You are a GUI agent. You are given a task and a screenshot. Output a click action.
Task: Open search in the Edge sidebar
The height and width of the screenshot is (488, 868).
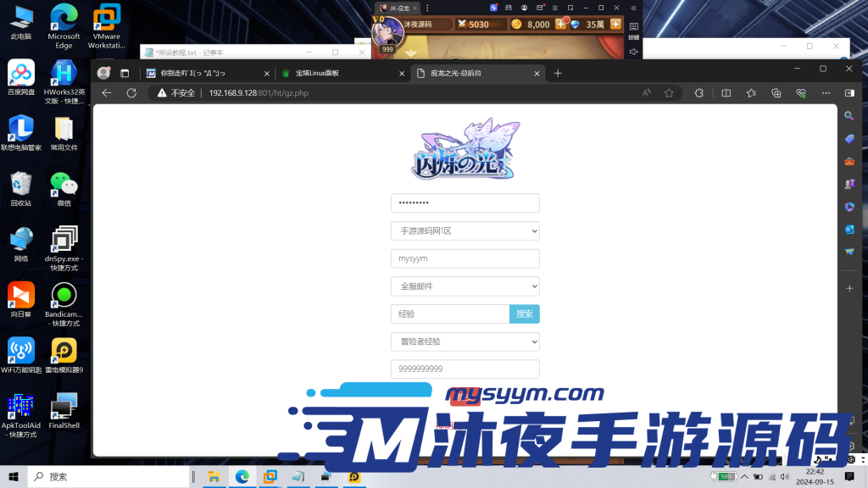pyautogui.click(x=849, y=115)
